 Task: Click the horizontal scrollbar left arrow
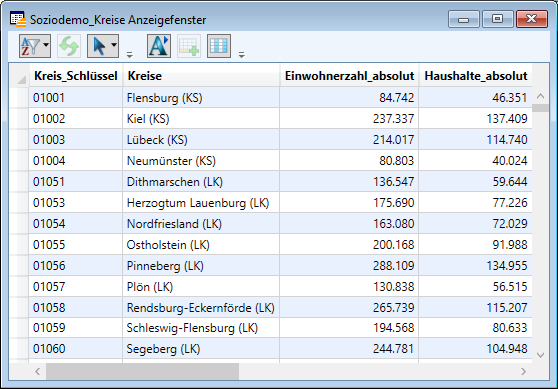pyautogui.click(x=37, y=372)
